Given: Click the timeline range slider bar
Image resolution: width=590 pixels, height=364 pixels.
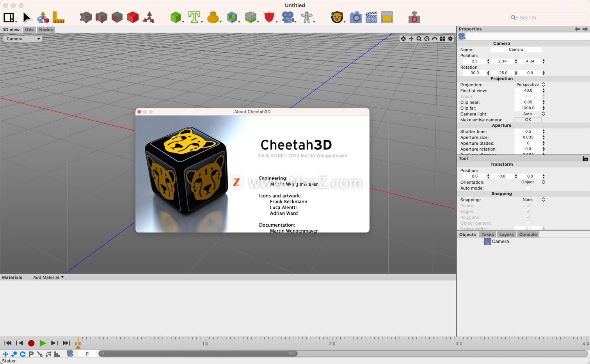Looking at the screenshot, I should [x=198, y=353].
